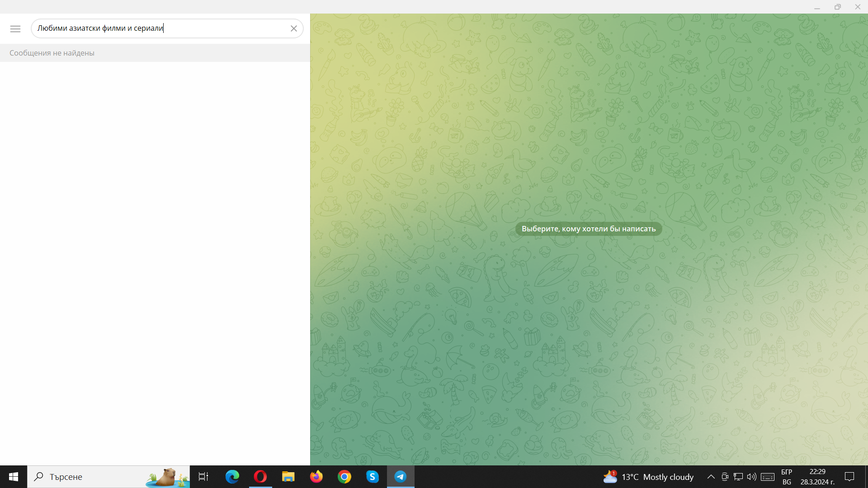This screenshot has width=868, height=488.
Task: Expand hidden system tray icons
Action: 711,477
